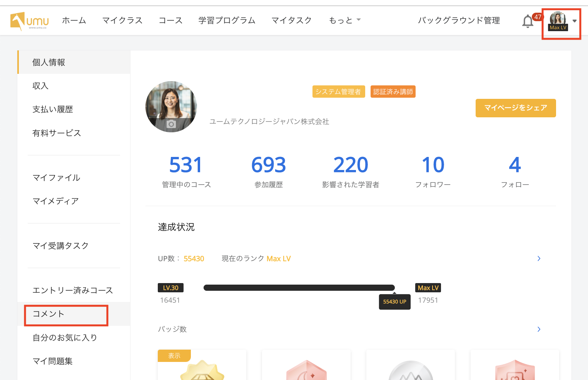Click the pink heart badge icon

coord(514,371)
